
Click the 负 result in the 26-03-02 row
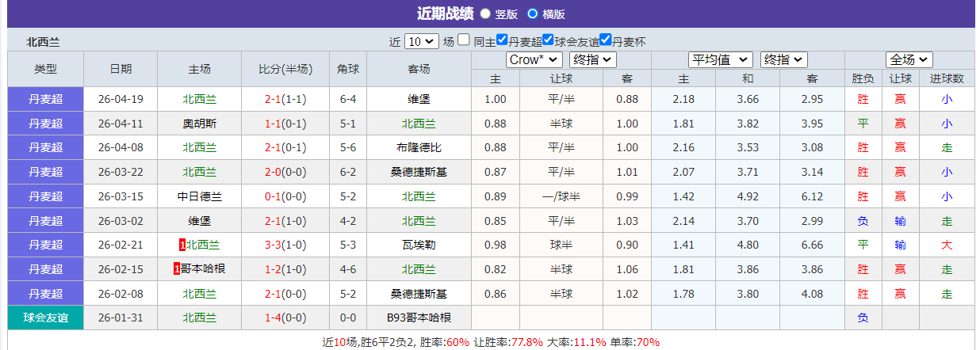tap(863, 221)
